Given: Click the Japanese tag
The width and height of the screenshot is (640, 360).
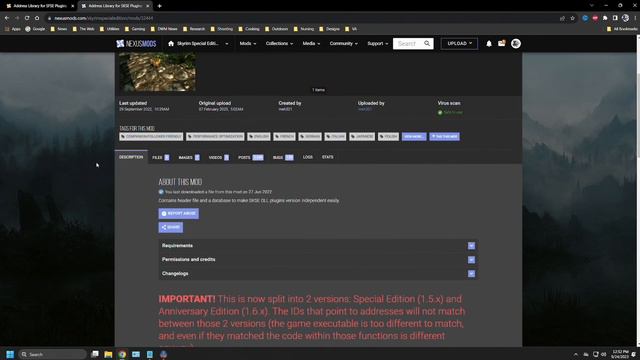Looking at the screenshot, I should point(362,136).
